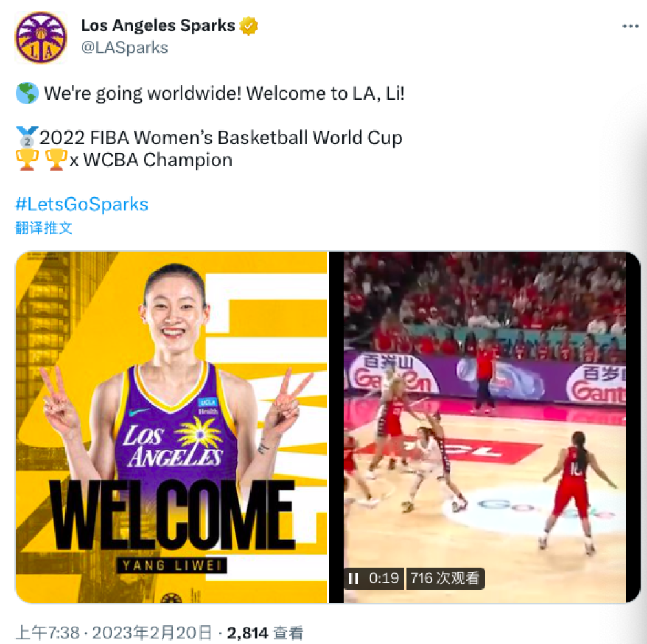This screenshot has height=644, width=647.
Task: Click the first gold trophy emoji
Action: coord(27,160)
